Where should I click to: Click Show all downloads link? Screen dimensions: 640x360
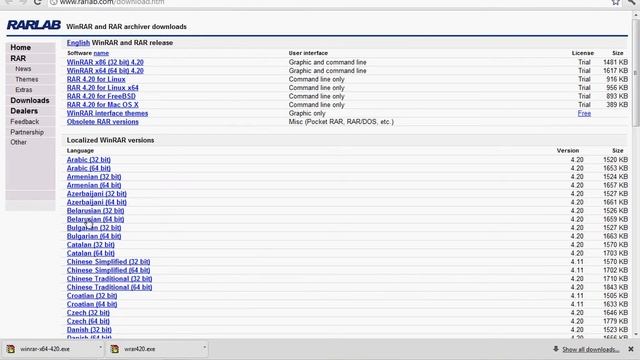[x=591, y=349]
